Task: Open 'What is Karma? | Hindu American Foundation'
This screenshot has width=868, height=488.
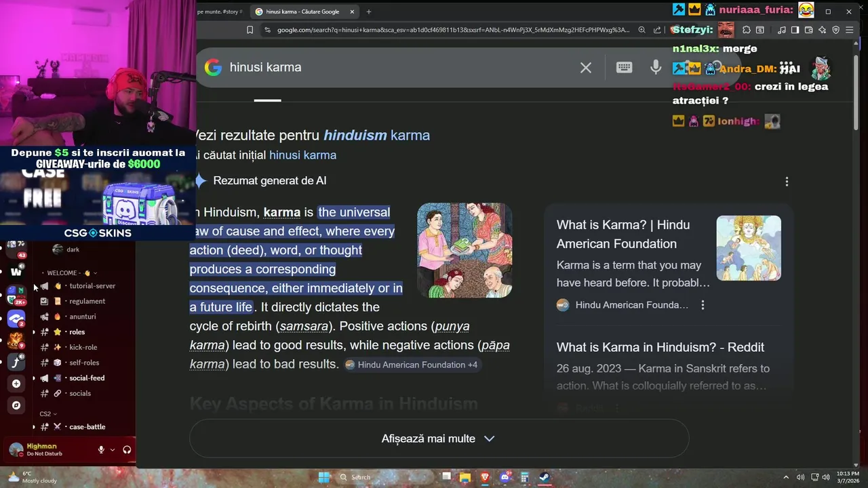Action: tap(623, 234)
